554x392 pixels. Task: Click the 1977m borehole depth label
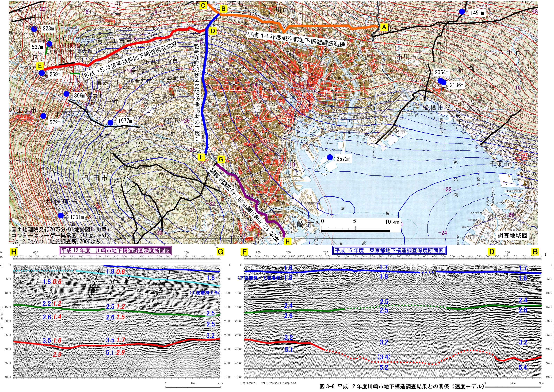click(x=125, y=121)
